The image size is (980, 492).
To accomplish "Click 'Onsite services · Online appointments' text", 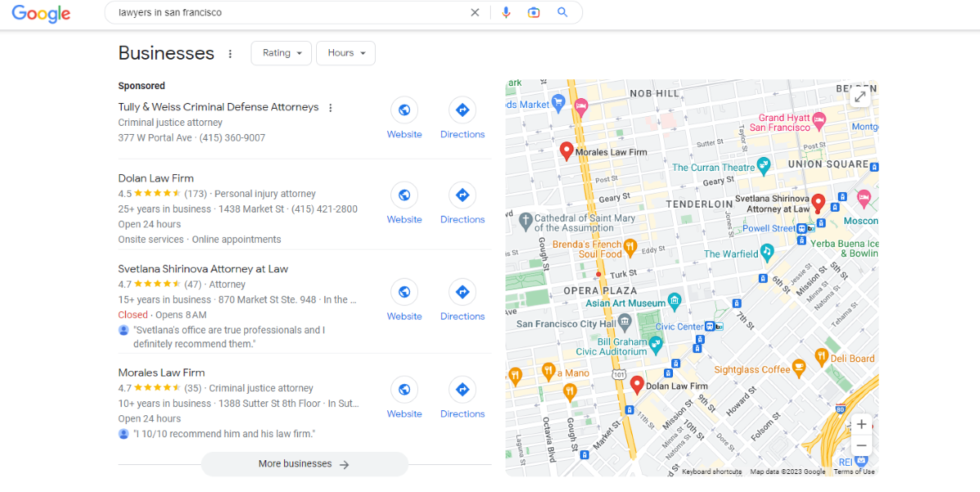I will (199, 239).
